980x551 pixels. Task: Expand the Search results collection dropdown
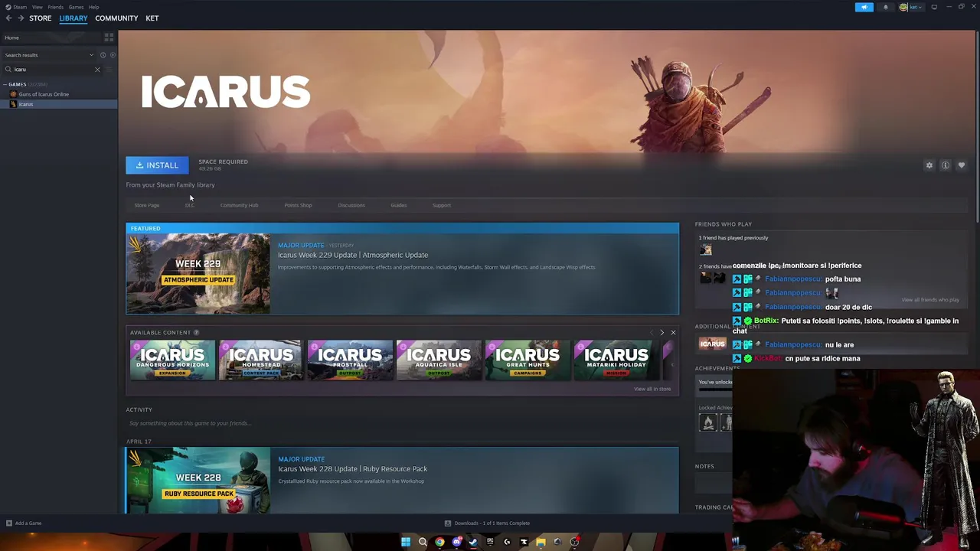91,55
